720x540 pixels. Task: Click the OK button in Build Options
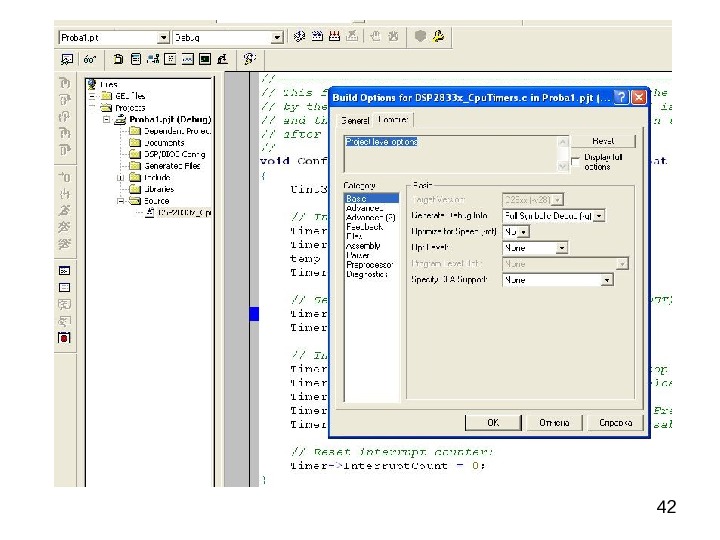pos(493,423)
